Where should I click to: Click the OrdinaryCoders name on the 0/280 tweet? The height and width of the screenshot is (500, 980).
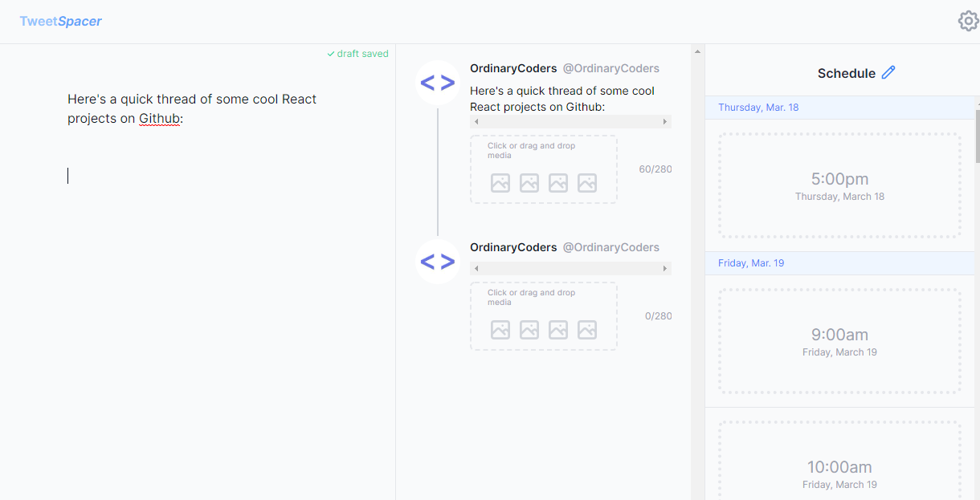(513, 247)
